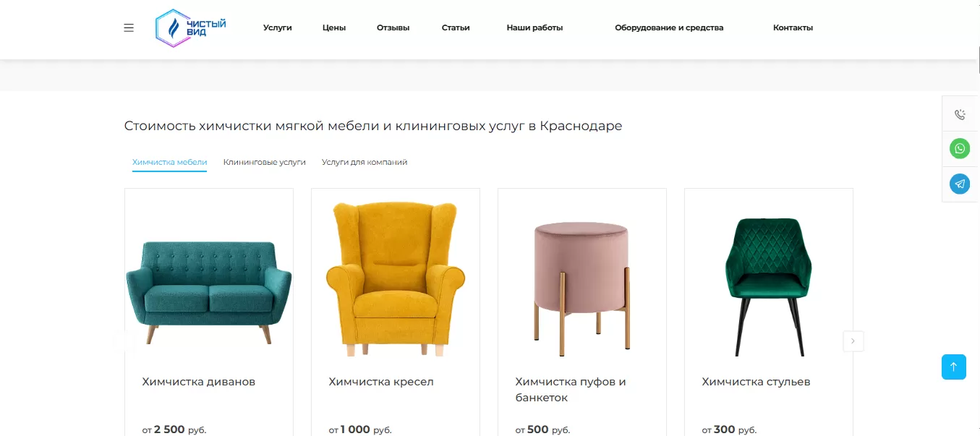Open Telegram chat icon
Viewport: 980px width, 436px height.
tap(960, 184)
